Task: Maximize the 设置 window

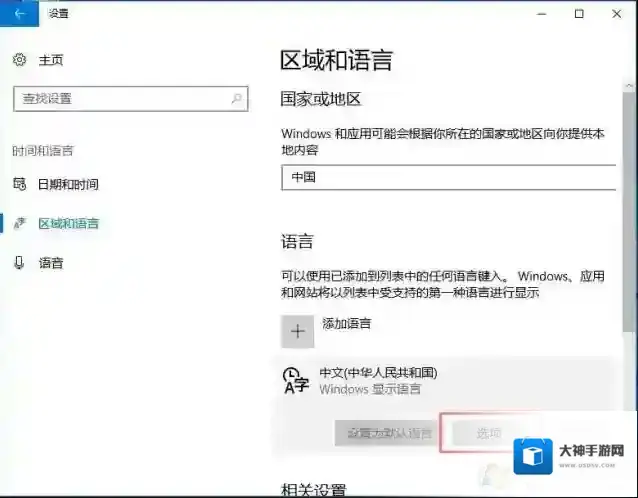Action: 579,14
